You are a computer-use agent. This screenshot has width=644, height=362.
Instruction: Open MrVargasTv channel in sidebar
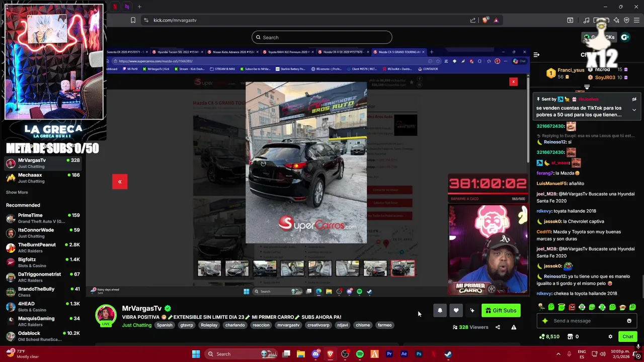pyautogui.click(x=43, y=163)
